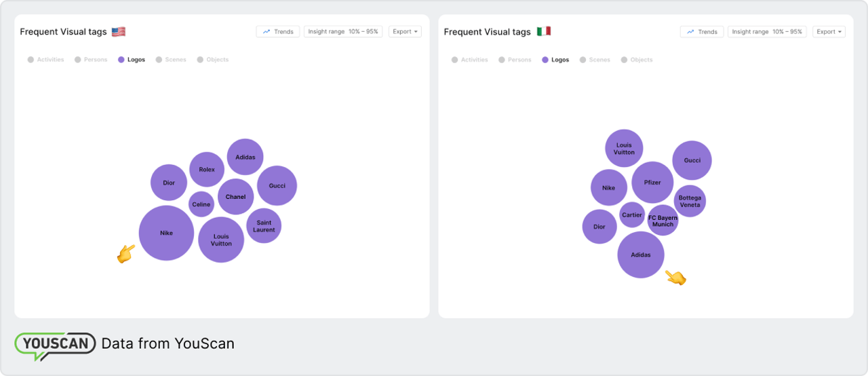This screenshot has height=376, width=868.
Task: Open the Insight range dropdown in the US panel
Action: point(343,32)
